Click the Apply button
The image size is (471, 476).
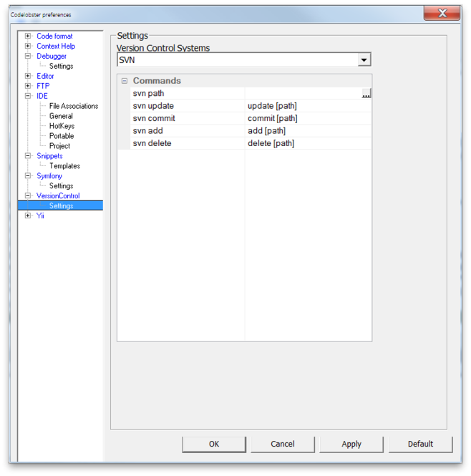pyautogui.click(x=351, y=444)
